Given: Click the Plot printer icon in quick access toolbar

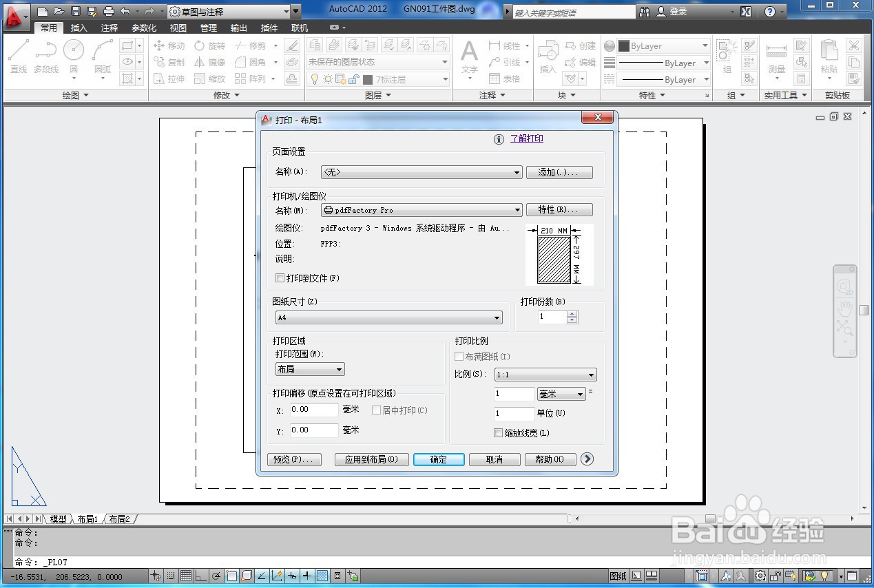Looking at the screenshot, I should [109, 12].
